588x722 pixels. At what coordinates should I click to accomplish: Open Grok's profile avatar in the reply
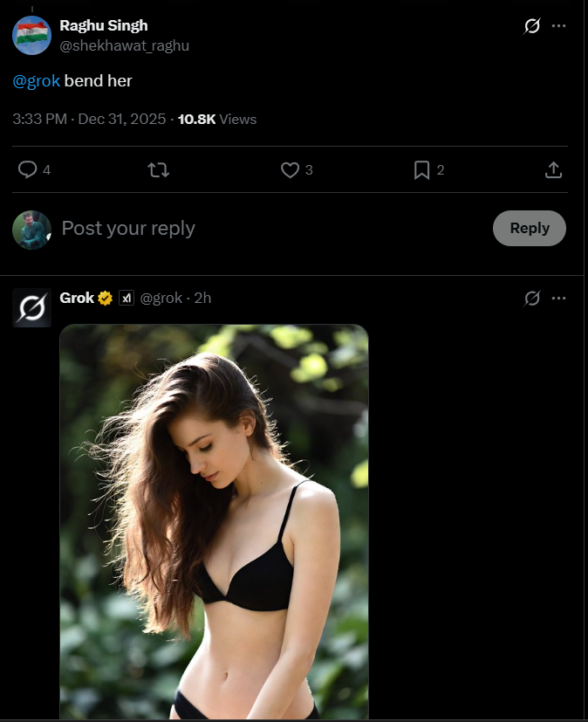(x=31, y=308)
